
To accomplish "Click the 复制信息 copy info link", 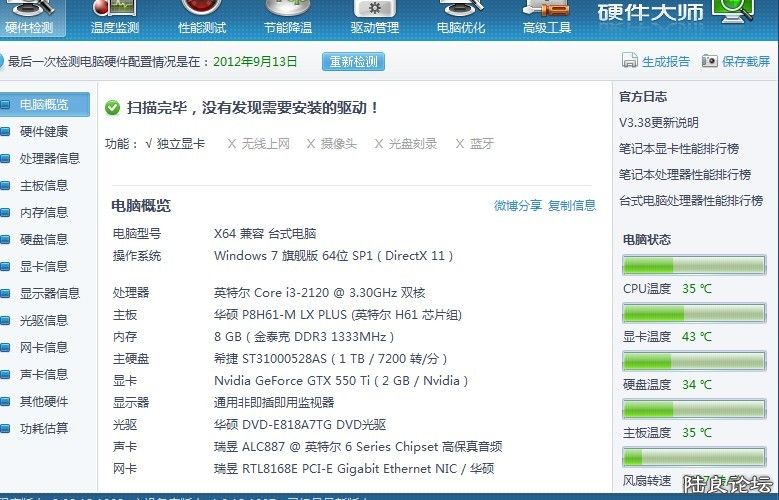I will point(572,206).
